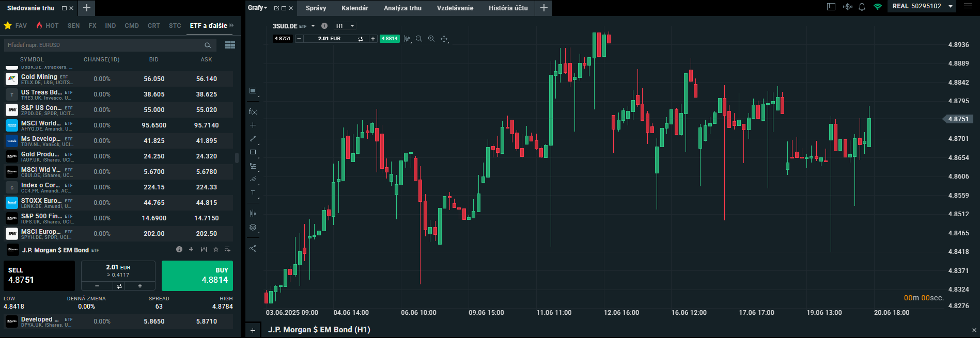Toggle volume unit swap in chart toolbar
Screen dimensions: 980x338
click(x=360, y=39)
